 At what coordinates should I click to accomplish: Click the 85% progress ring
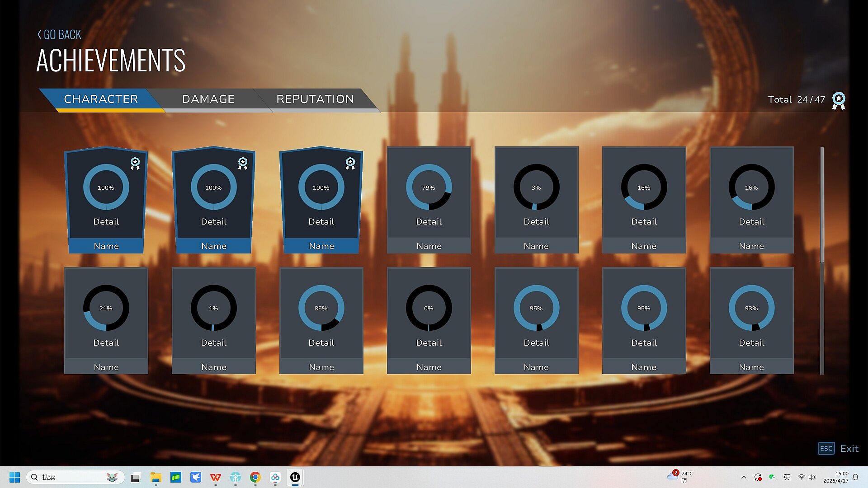321,308
